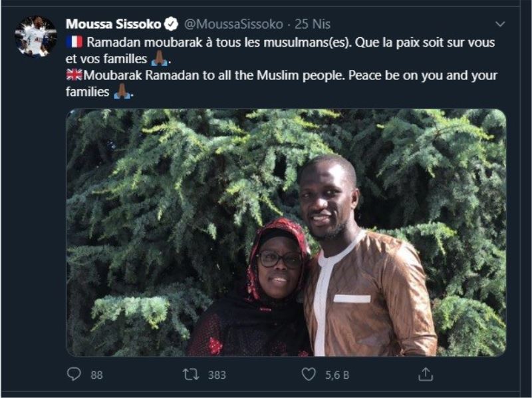Click the 5,6 B likes count
The width and height of the screenshot is (532, 398).
[337, 375]
